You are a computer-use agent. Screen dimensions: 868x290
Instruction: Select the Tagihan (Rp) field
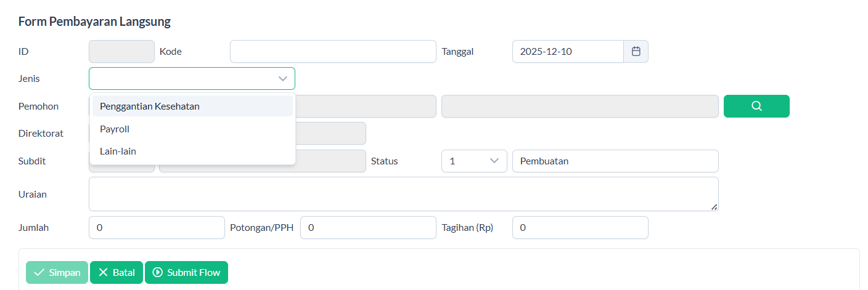tap(579, 228)
